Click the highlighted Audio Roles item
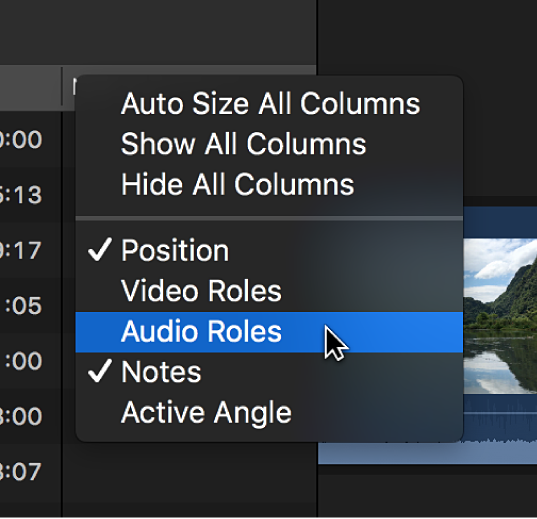This screenshot has width=537, height=519. coord(270,332)
